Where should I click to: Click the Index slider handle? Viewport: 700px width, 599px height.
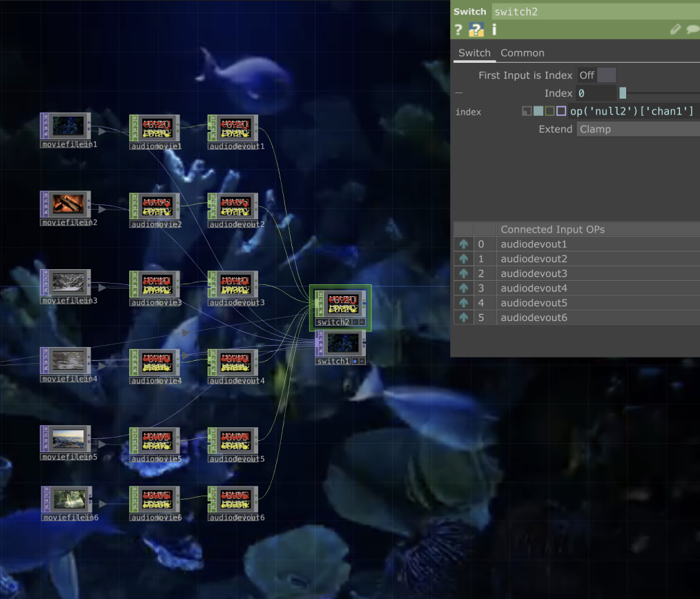[623, 93]
